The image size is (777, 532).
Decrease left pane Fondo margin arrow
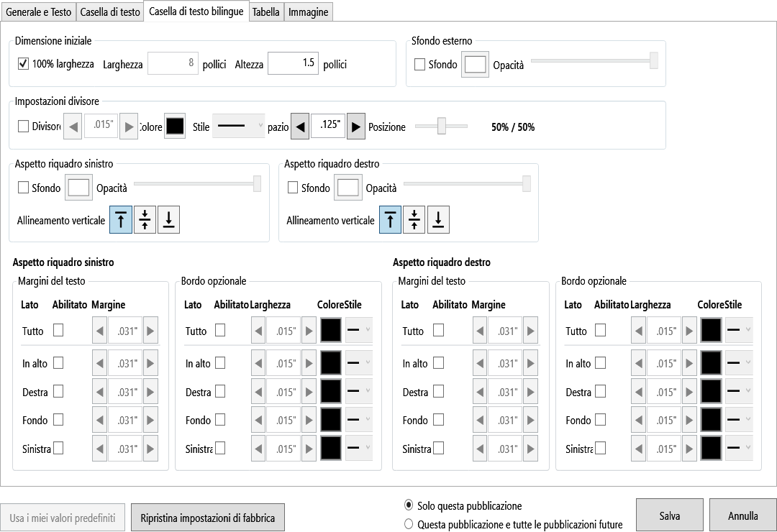click(99, 420)
